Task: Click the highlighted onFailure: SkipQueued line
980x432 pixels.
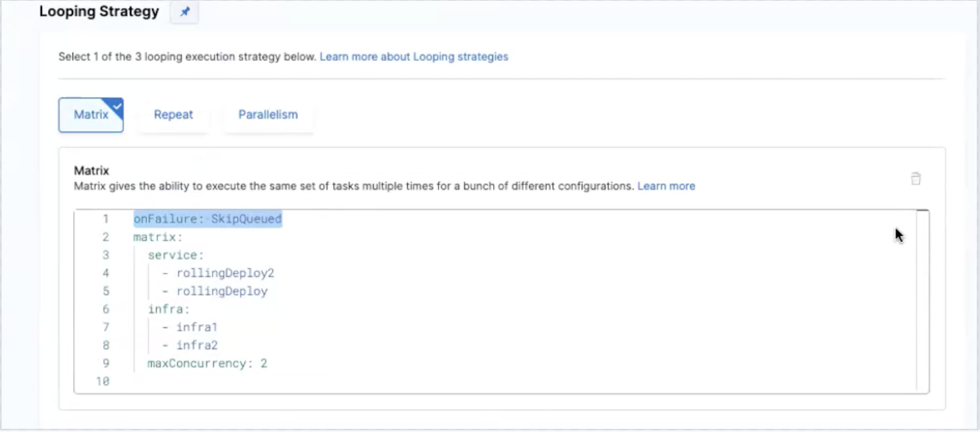Action: point(207,219)
